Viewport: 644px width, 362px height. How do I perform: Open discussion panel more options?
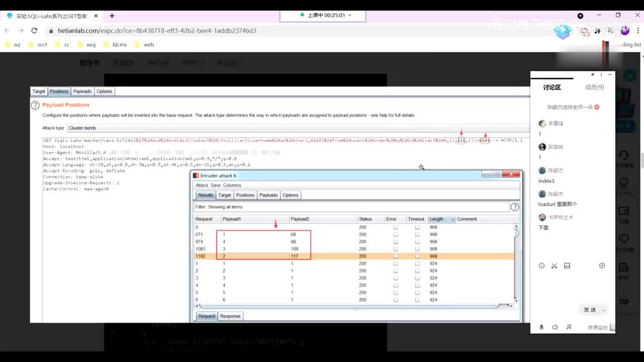pyautogui.click(x=601, y=74)
